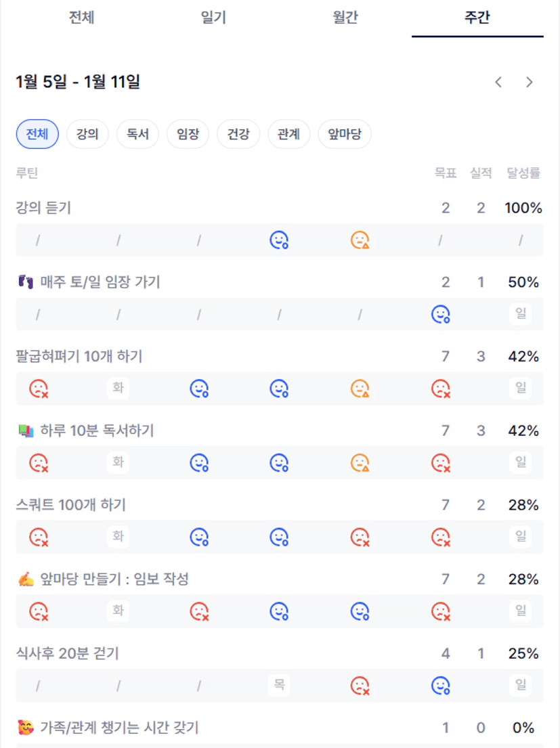Filter routines by 독서 category
560x748 pixels.
click(137, 134)
